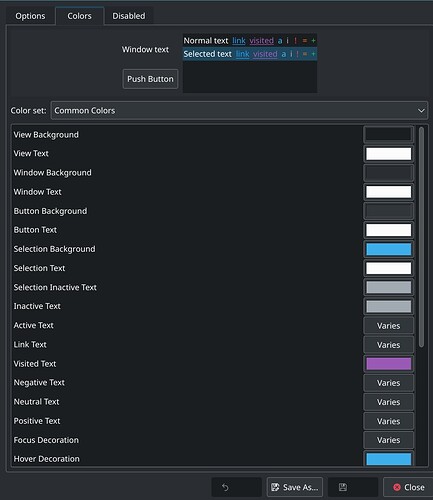This screenshot has width=433, height=500.
Task: Click the blue Selection Background swatch
Action: point(389,249)
